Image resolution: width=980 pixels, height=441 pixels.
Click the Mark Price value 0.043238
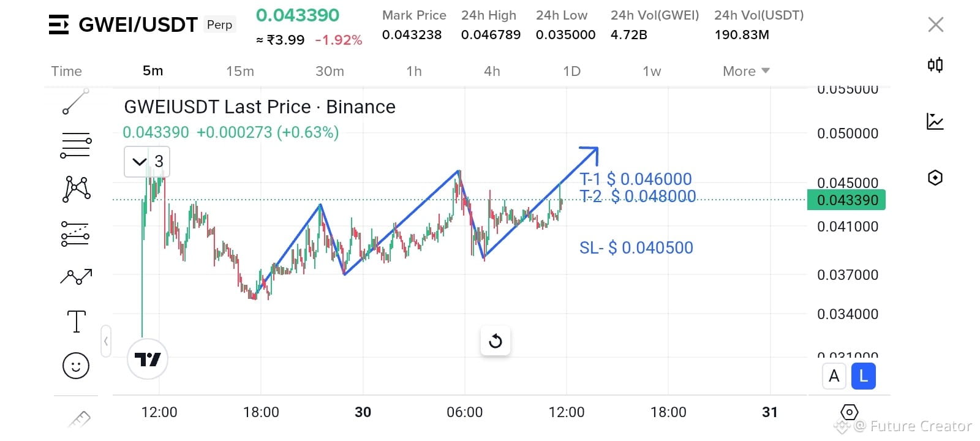[x=412, y=35]
